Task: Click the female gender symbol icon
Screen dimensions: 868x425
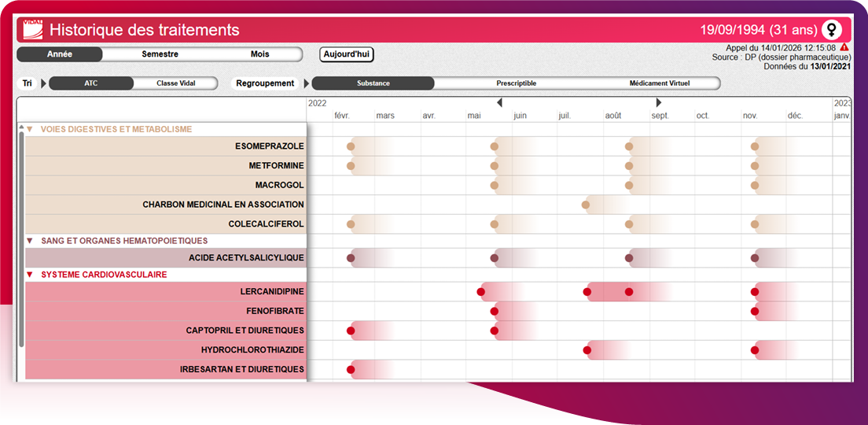Action: 832,31
